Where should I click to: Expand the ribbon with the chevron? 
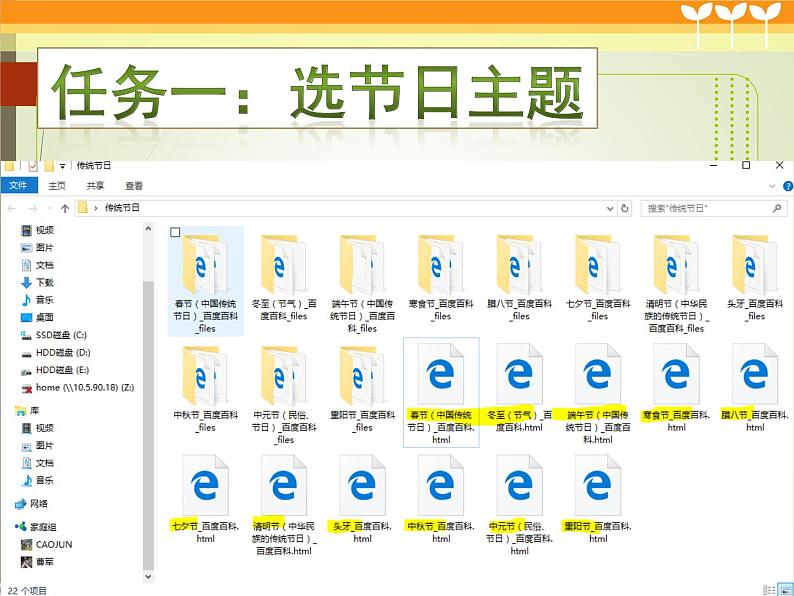774,186
